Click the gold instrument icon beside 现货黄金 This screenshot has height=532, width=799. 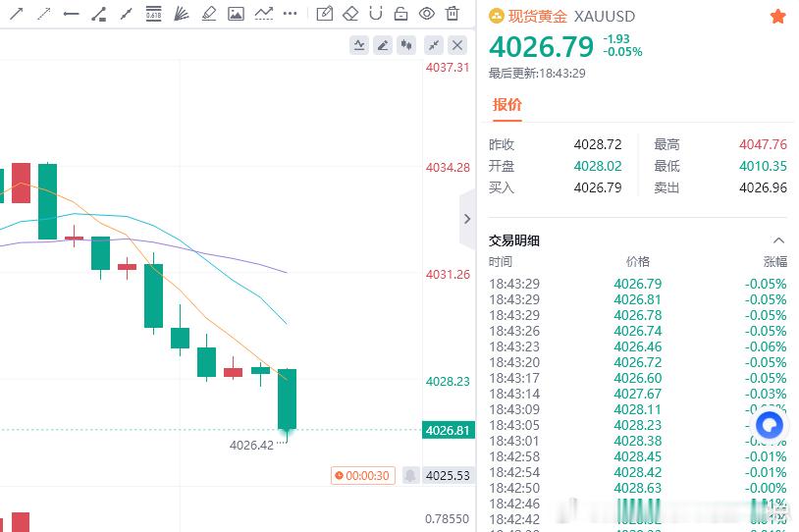497,17
